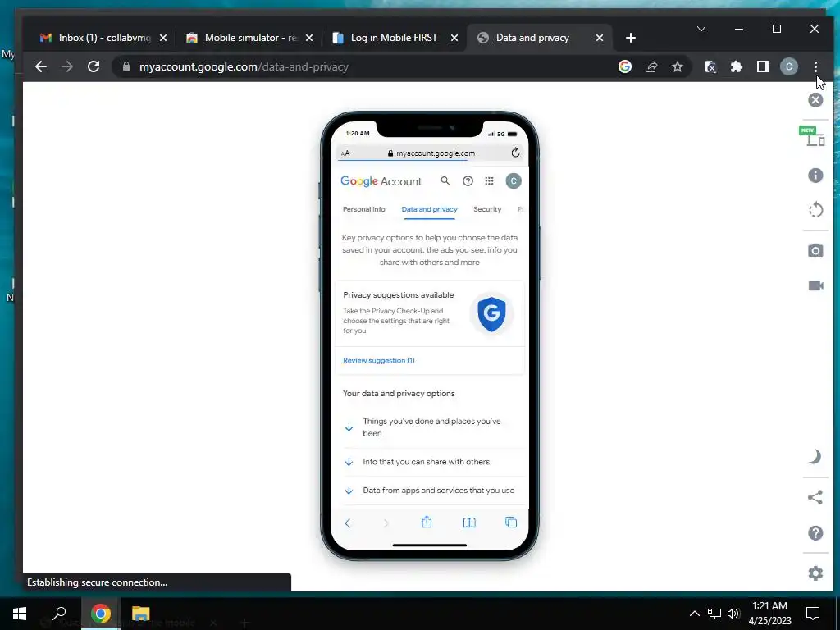Tap the phone browser back arrow
Viewport: 840px width, 630px height.
pos(347,523)
